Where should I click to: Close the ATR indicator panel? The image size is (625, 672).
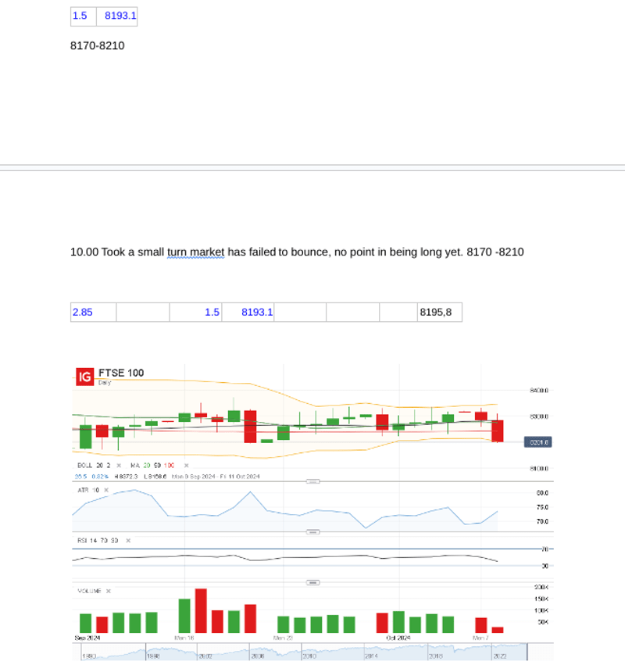(x=106, y=490)
